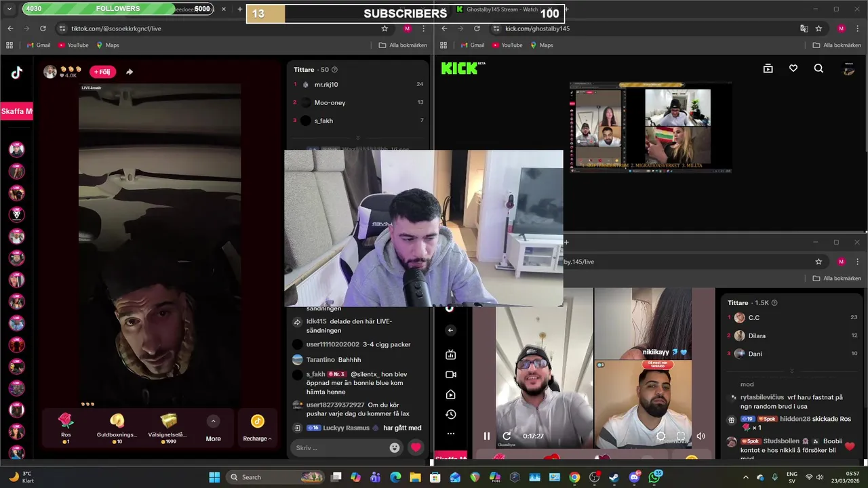
Task: Send the Väisignelselå gift costing 1999
Action: point(168,428)
